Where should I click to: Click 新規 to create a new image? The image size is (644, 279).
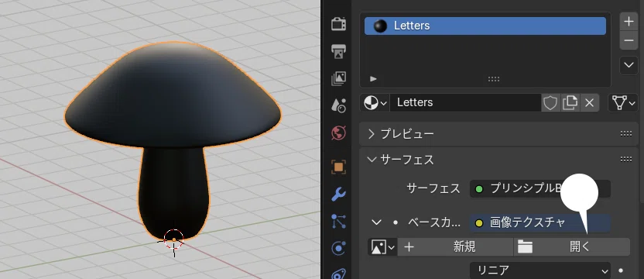(x=455, y=247)
